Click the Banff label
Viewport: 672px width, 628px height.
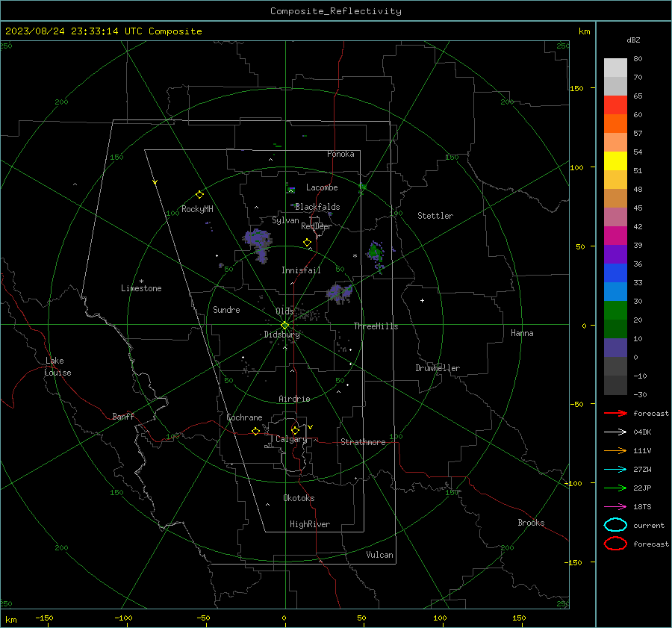click(x=123, y=417)
